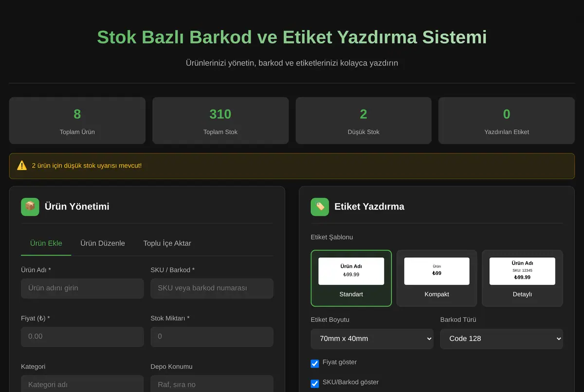Click the Yazdırılan Etiket stat card
584x392 pixels.
(507, 121)
